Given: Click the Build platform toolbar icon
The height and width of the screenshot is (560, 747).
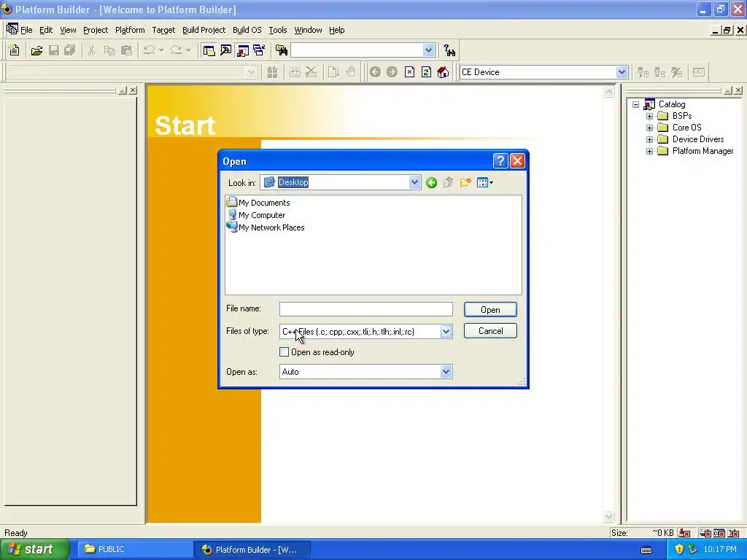Looking at the screenshot, I should 273,72.
